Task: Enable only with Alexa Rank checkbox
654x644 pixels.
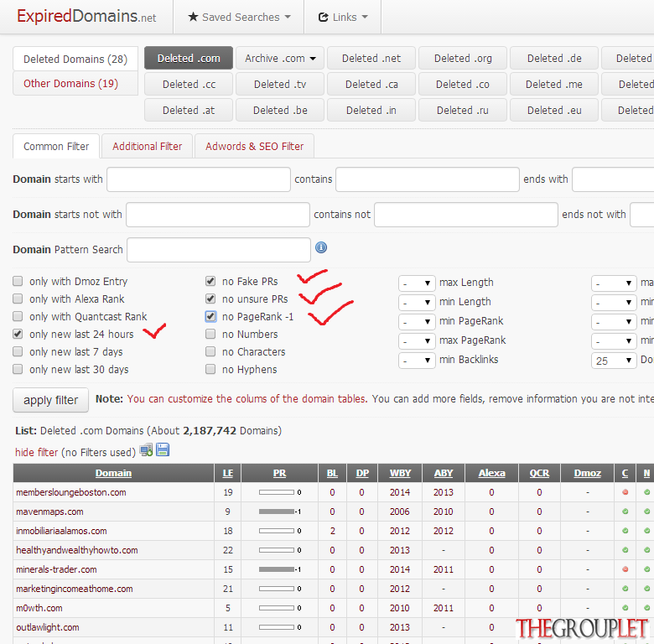Action: tap(18, 299)
